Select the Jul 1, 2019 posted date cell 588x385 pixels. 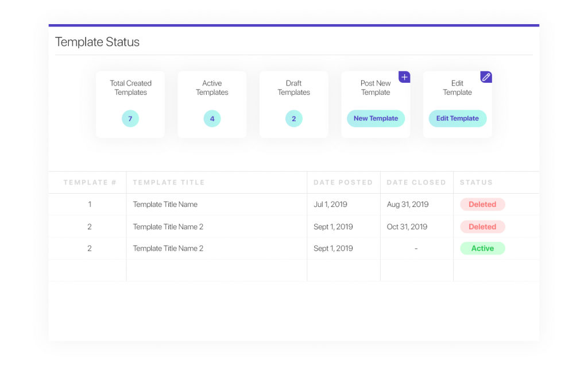(x=330, y=205)
